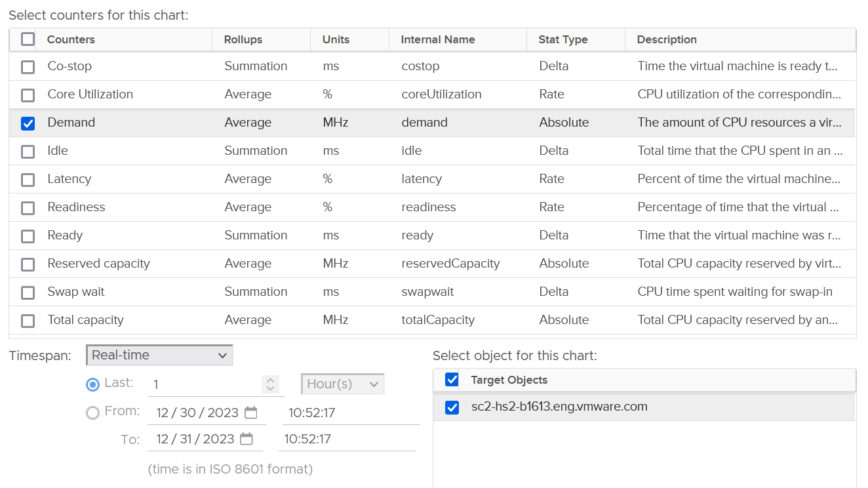Click the Target Objects column header

coord(509,380)
